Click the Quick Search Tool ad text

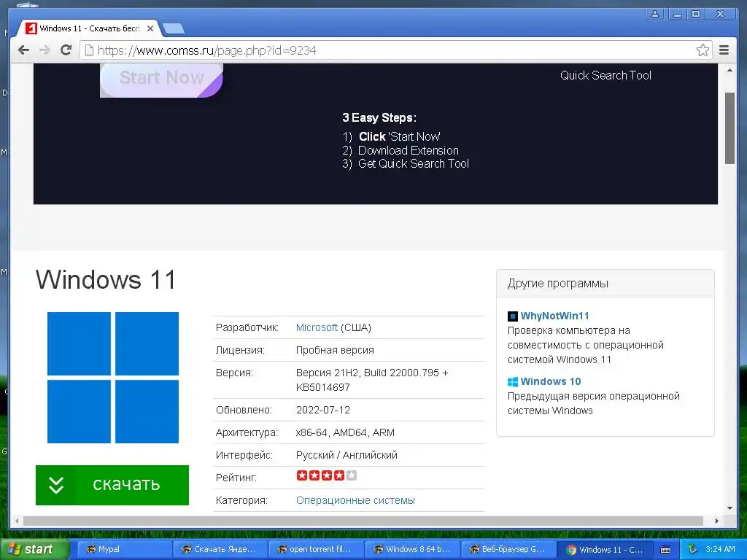tap(605, 75)
